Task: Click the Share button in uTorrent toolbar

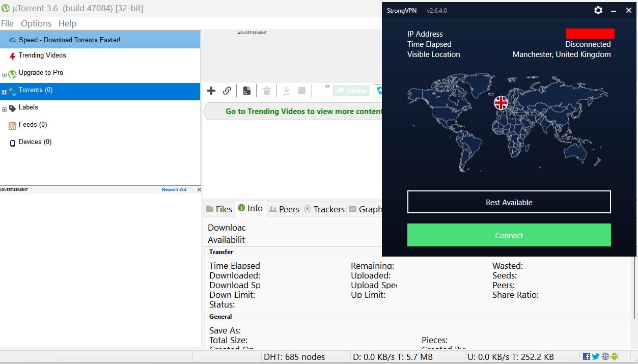Action: [351, 91]
